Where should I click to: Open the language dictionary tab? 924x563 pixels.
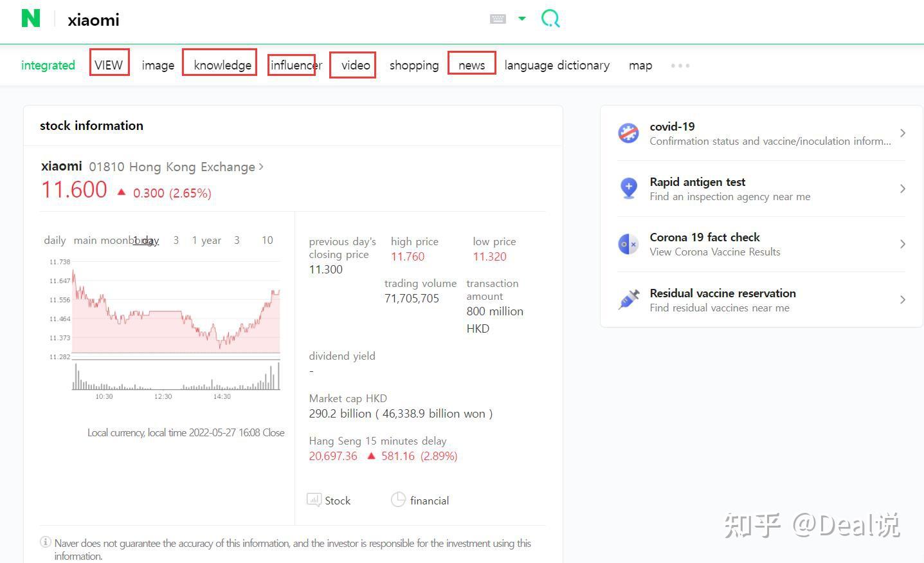coord(557,65)
